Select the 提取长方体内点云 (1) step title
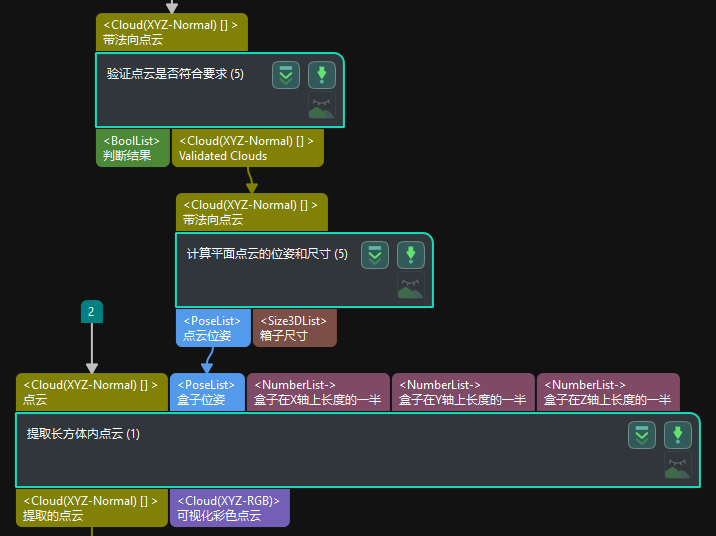Image resolution: width=716 pixels, height=536 pixels. [83, 434]
